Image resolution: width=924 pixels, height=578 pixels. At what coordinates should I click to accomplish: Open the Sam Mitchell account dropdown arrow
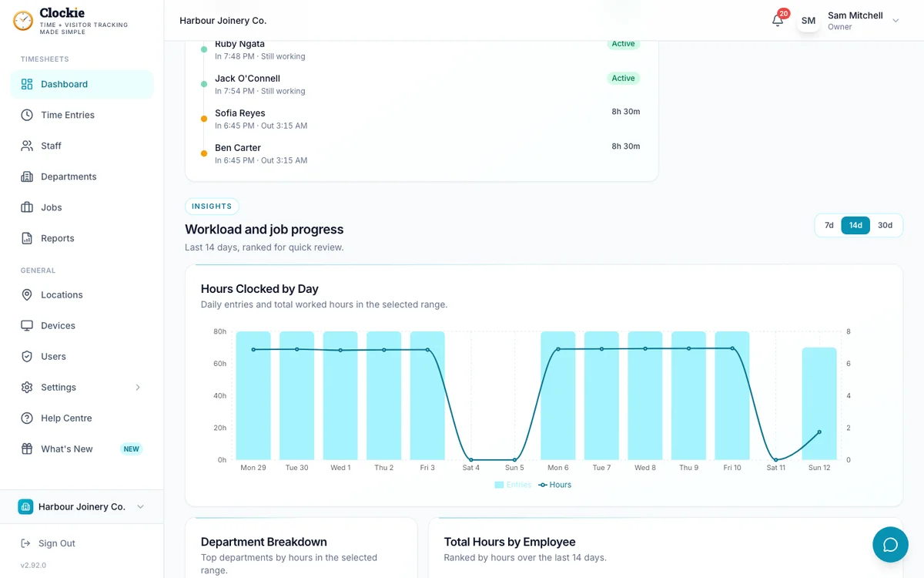click(896, 21)
